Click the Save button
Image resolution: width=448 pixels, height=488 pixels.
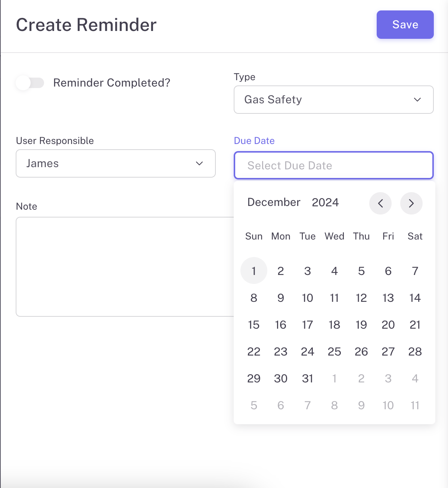405,25
